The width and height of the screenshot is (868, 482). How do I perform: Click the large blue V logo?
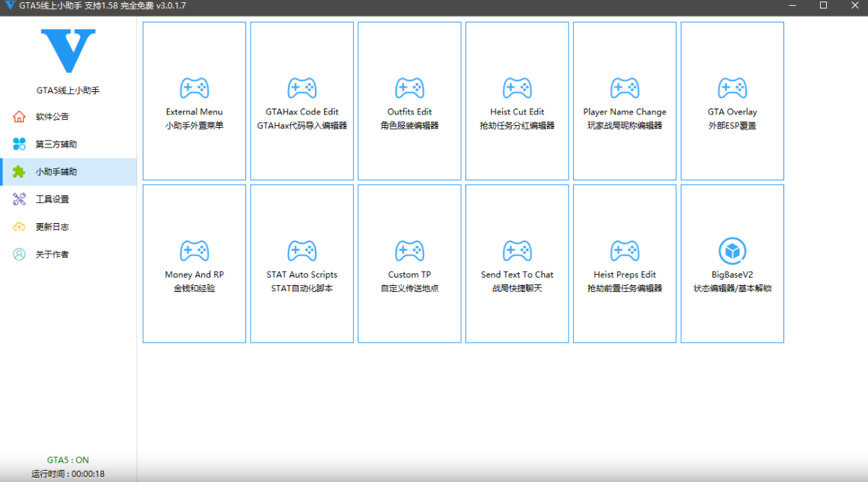pyautogui.click(x=68, y=51)
